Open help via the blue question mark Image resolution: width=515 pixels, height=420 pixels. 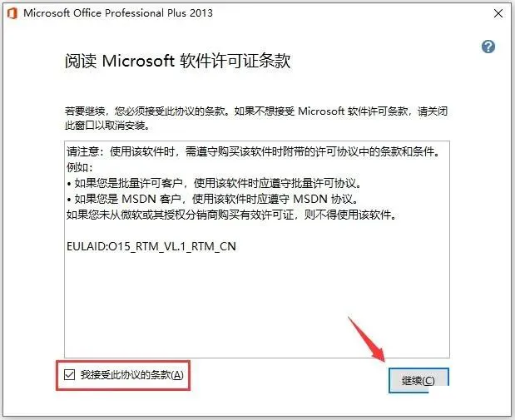[488, 47]
